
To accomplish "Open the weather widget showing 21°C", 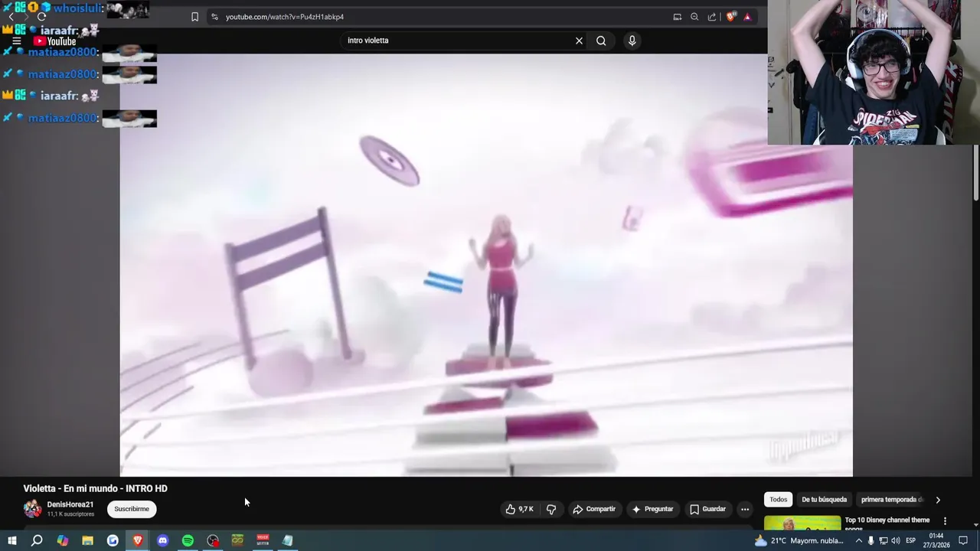I will click(x=799, y=540).
